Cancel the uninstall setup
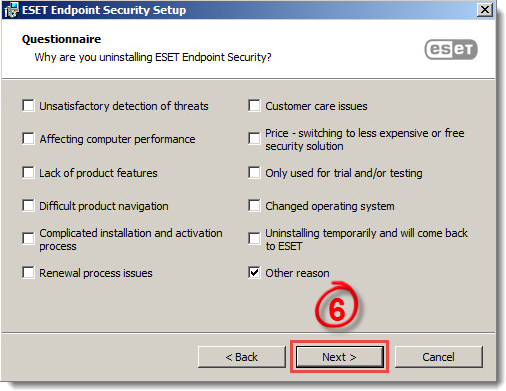The height and width of the screenshot is (391, 506). [438, 357]
